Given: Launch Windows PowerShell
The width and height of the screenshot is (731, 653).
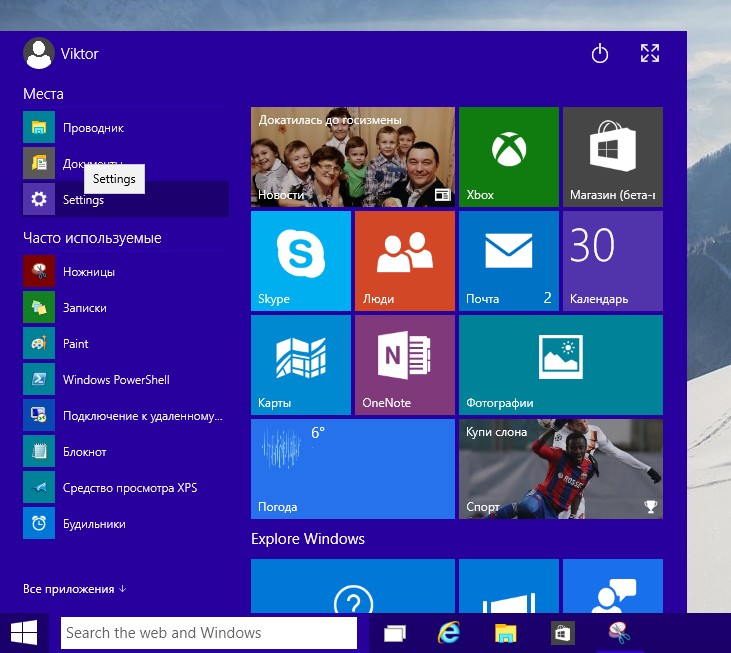Looking at the screenshot, I should coord(125,379).
